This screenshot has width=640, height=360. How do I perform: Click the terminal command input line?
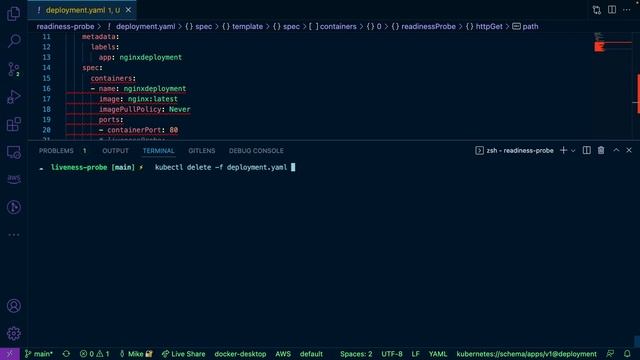(x=225, y=167)
